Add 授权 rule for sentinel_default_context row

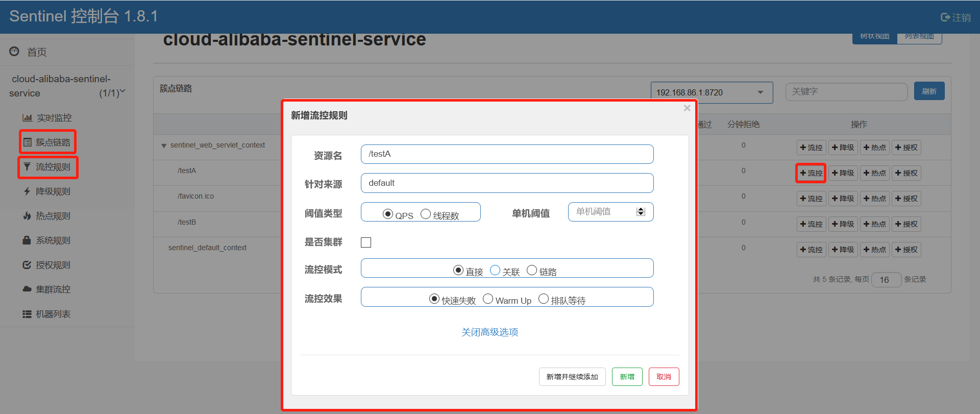tap(906, 250)
